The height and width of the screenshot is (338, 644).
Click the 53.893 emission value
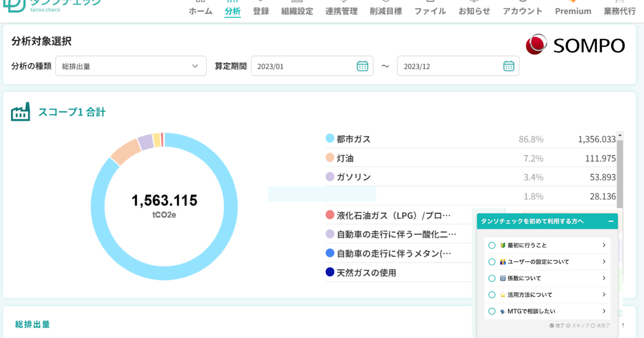[x=603, y=177]
